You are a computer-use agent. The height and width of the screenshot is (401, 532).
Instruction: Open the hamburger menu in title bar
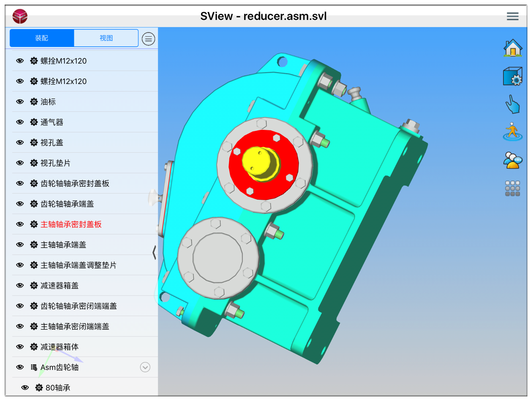point(512,16)
